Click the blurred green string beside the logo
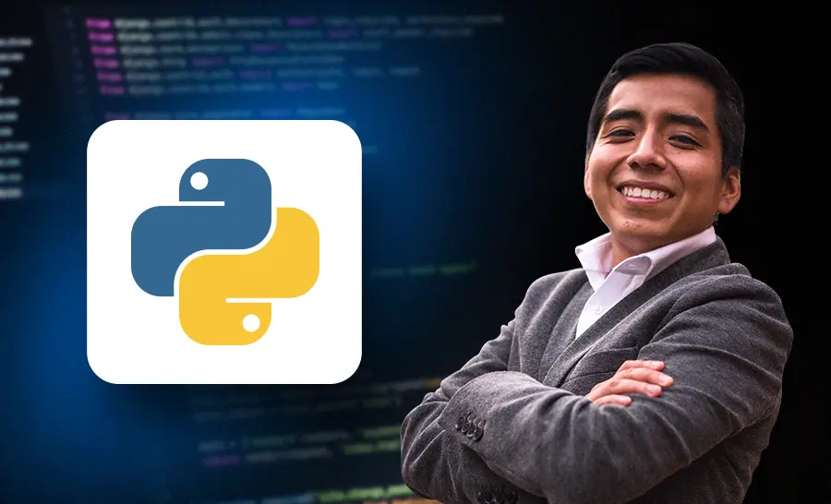 424,270
